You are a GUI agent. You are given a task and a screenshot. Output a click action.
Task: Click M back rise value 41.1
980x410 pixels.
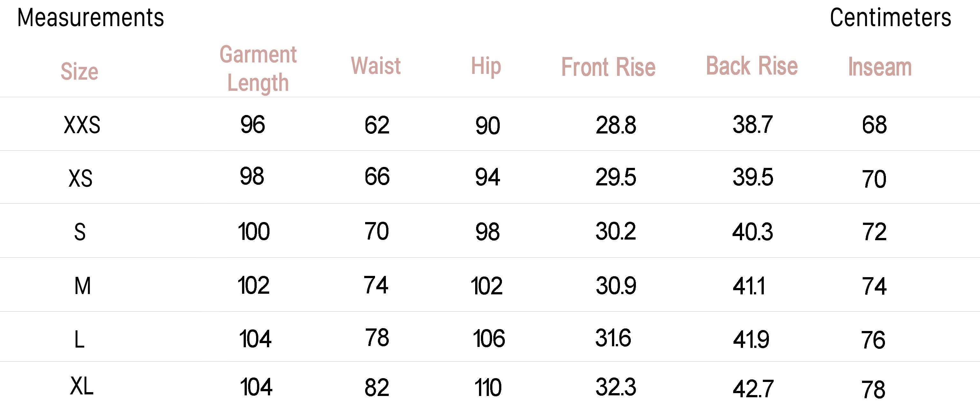point(749,286)
